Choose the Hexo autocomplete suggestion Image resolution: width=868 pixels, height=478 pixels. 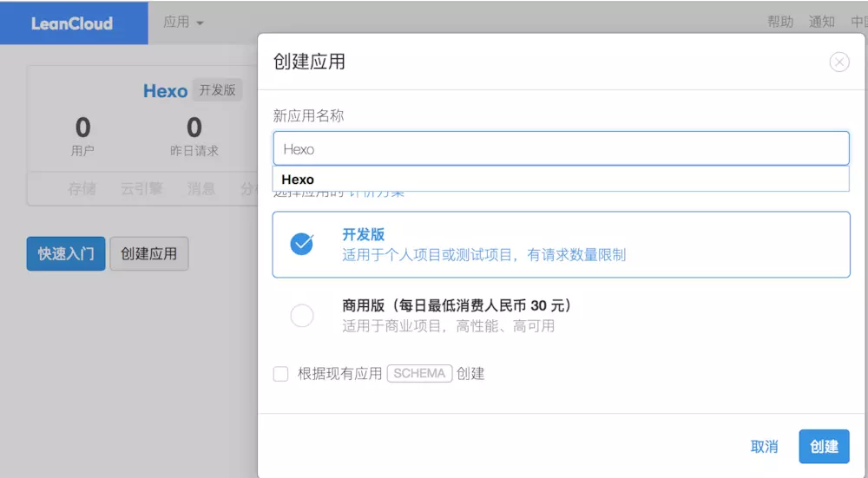pos(561,180)
